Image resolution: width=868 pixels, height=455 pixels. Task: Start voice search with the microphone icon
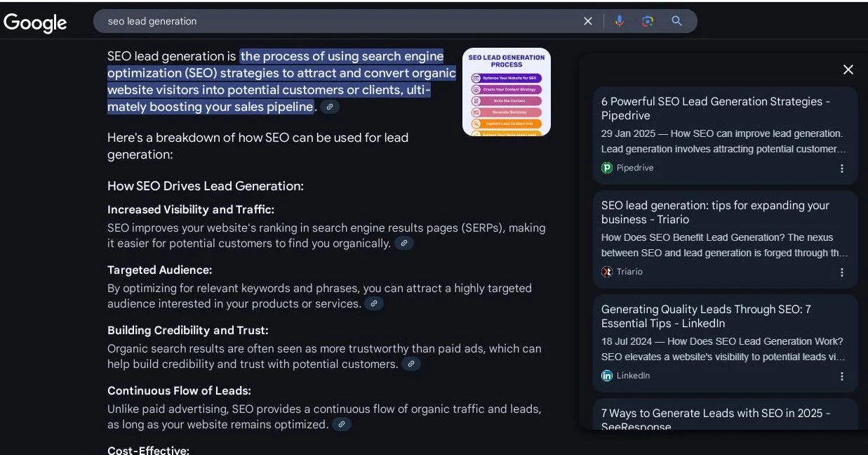pyautogui.click(x=620, y=21)
